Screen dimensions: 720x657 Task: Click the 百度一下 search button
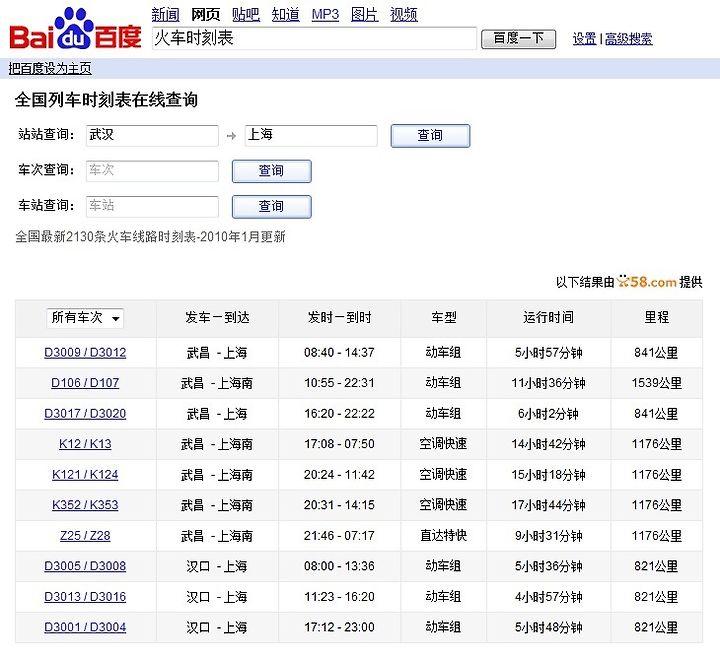[x=518, y=39]
